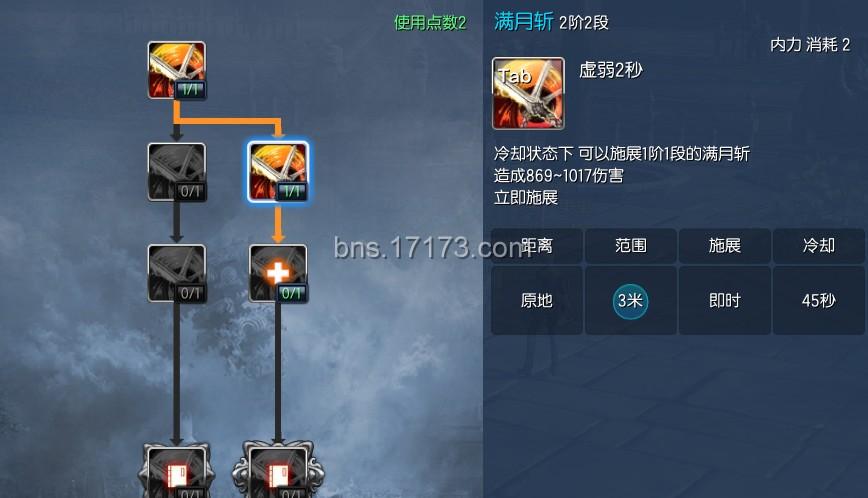Screen dimensions: 868x498
Task: Add a point to the orange plus node
Action: click(278, 273)
